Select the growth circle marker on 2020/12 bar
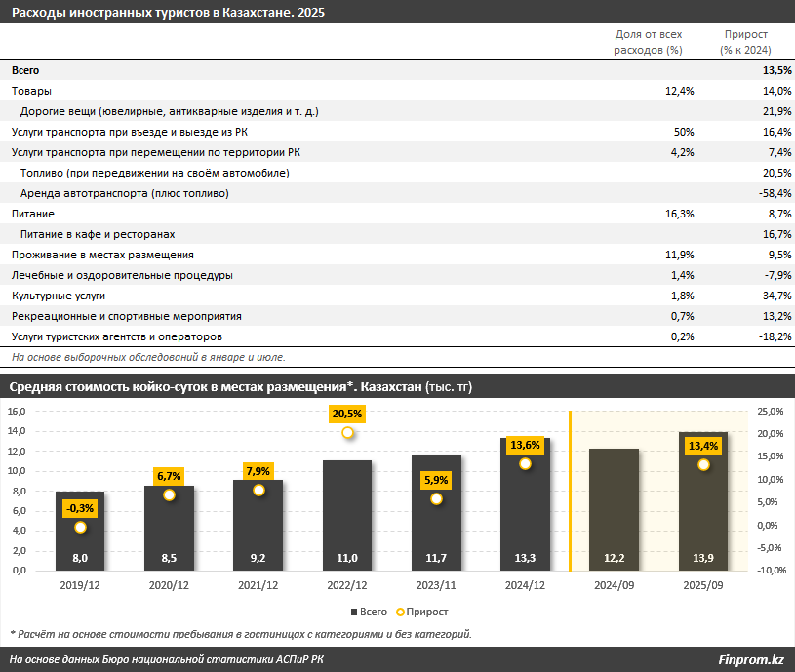Screen dimensions: 795x672 pyautogui.click(x=169, y=495)
